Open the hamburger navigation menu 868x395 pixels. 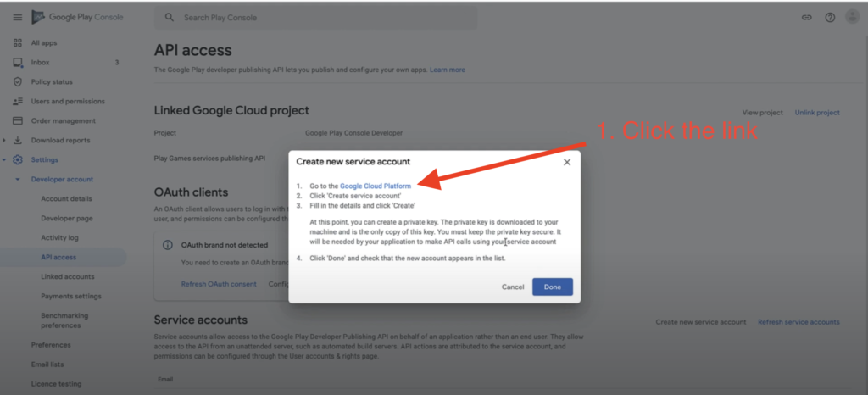(x=17, y=17)
